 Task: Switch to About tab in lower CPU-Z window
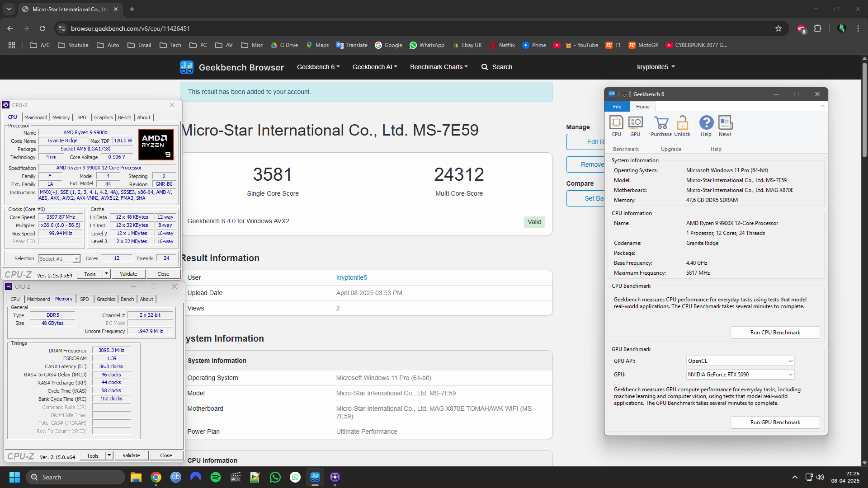point(146,299)
